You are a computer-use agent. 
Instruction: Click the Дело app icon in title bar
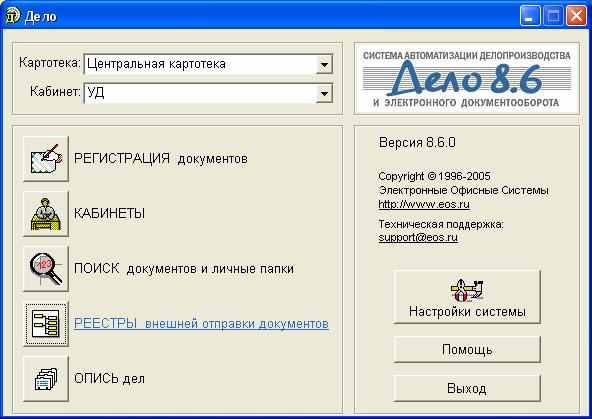point(12,16)
